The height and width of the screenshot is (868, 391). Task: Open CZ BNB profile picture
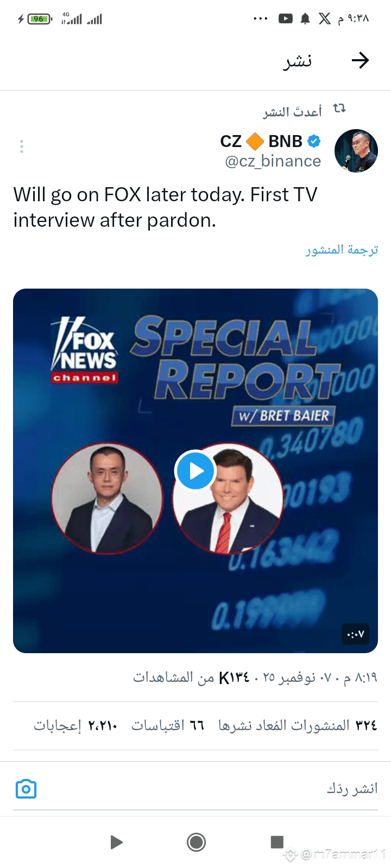tap(356, 151)
